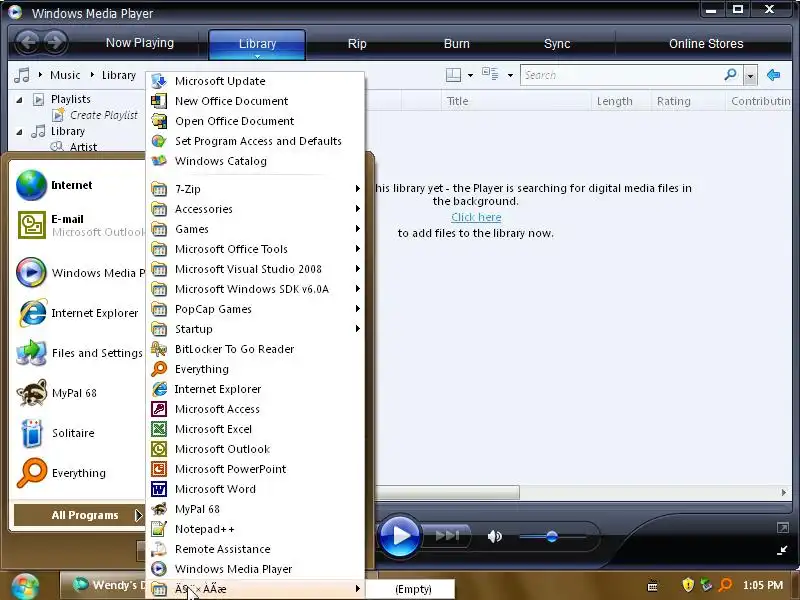Open Remote Assistance

click(255, 549)
